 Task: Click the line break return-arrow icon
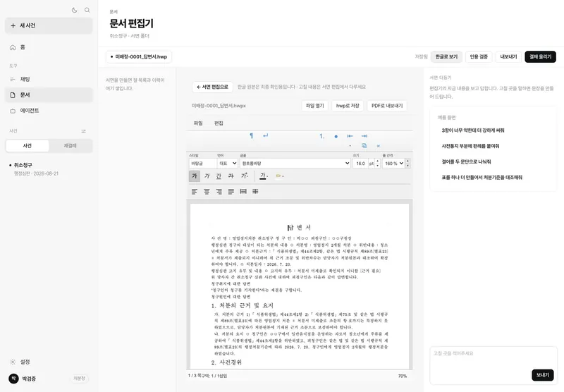click(x=266, y=135)
